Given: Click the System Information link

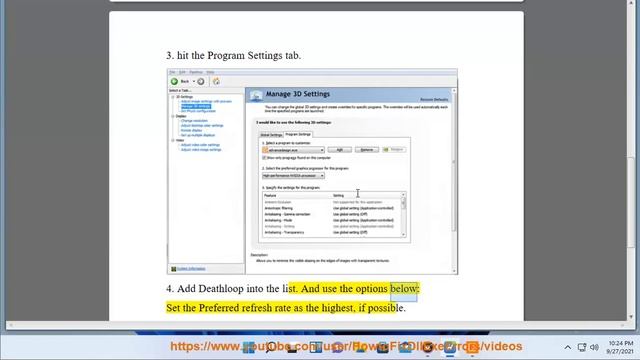Looking at the screenshot, I should click(191, 269).
